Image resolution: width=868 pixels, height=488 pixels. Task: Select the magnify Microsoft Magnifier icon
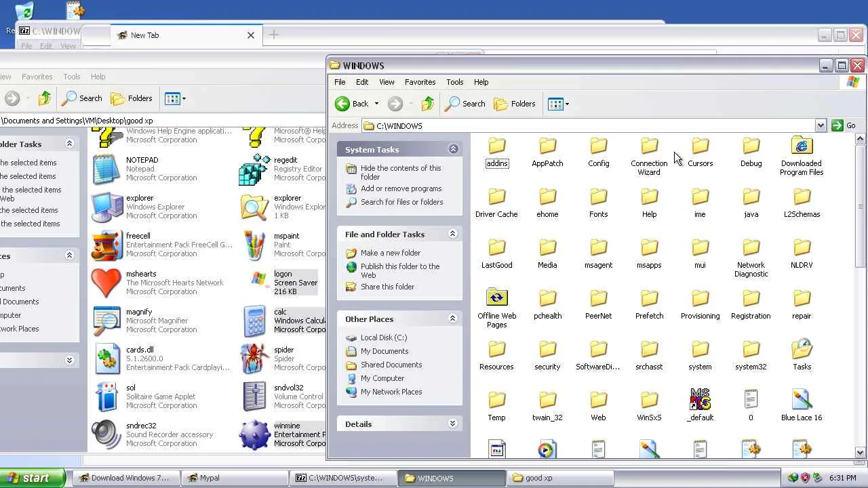coord(106,321)
